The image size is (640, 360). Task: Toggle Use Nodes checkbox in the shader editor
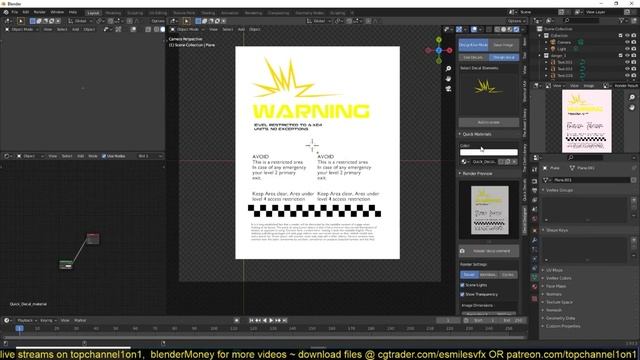click(x=104, y=156)
